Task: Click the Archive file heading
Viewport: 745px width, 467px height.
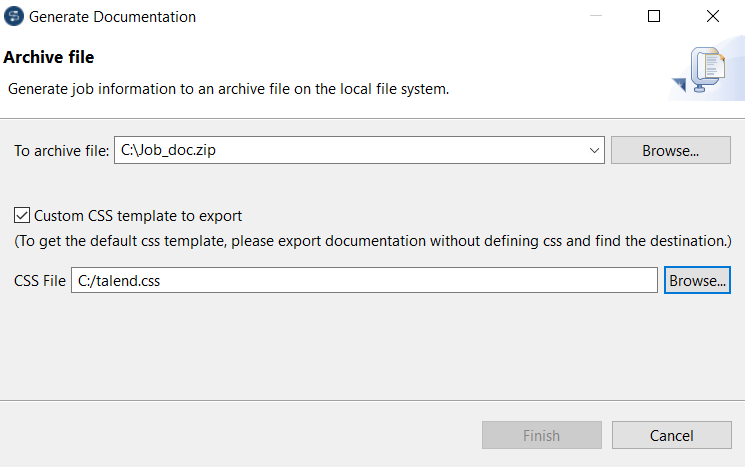Action: tap(49, 58)
